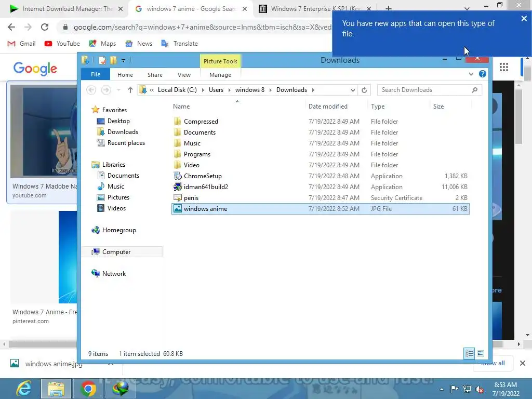Screen dimensions: 532x399
Task: Open the Gmail bookmark in Chrome
Action: pyautogui.click(x=21, y=44)
